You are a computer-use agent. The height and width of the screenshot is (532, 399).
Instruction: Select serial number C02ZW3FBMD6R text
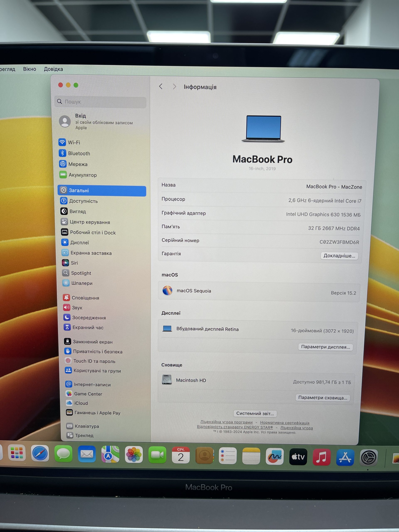(339, 242)
